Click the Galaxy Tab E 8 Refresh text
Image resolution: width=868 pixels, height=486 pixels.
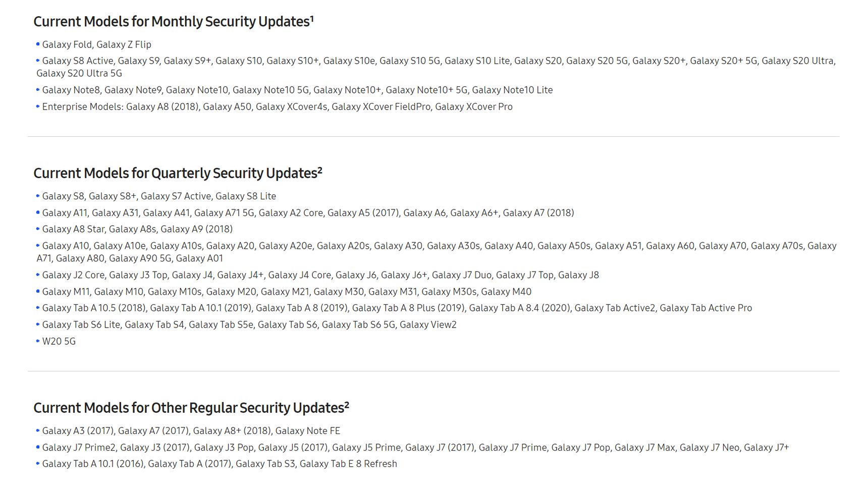coord(348,464)
